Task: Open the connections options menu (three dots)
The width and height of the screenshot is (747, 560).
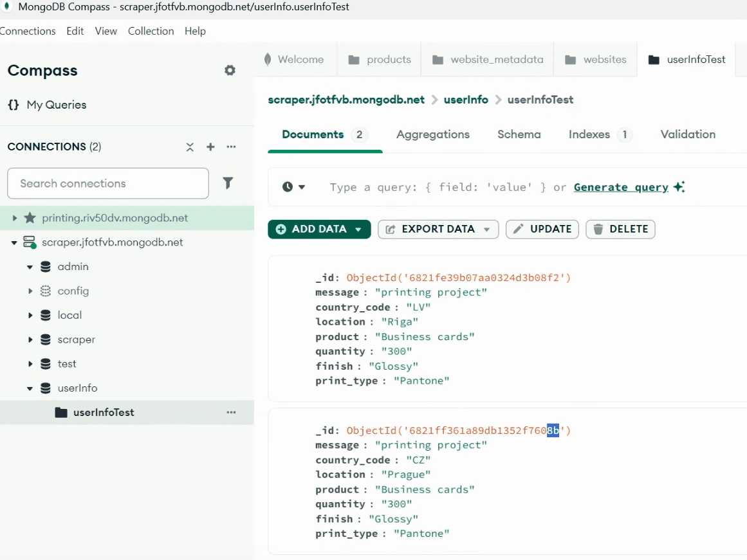Action: (x=231, y=147)
